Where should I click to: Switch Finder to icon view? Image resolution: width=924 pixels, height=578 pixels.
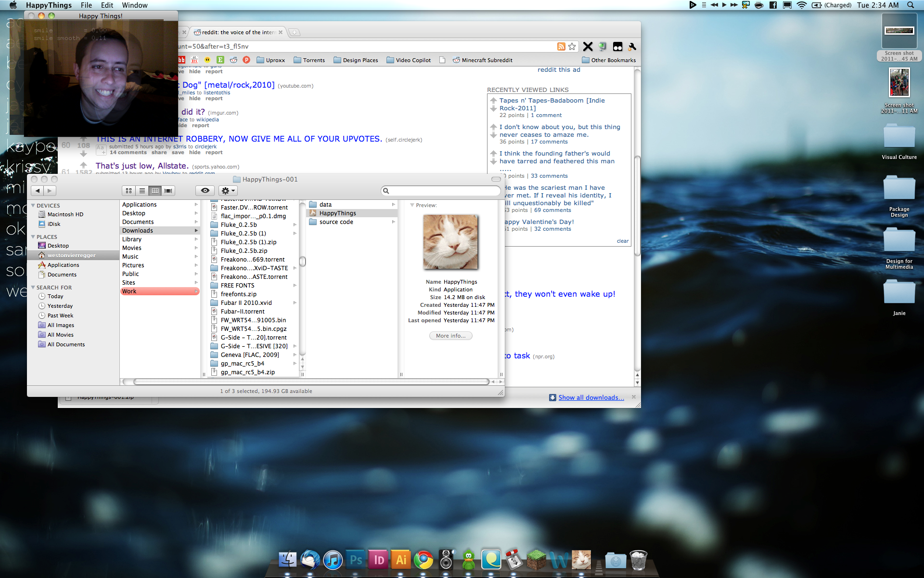point(128,191)
